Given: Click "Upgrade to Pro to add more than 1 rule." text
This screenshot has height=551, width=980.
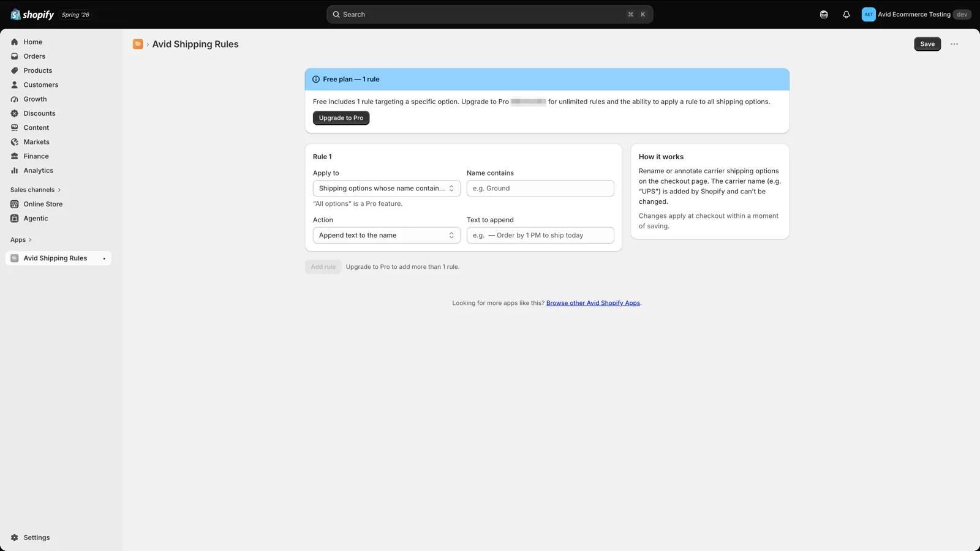Looking at the screenshot, I should [x=402, y=267].
